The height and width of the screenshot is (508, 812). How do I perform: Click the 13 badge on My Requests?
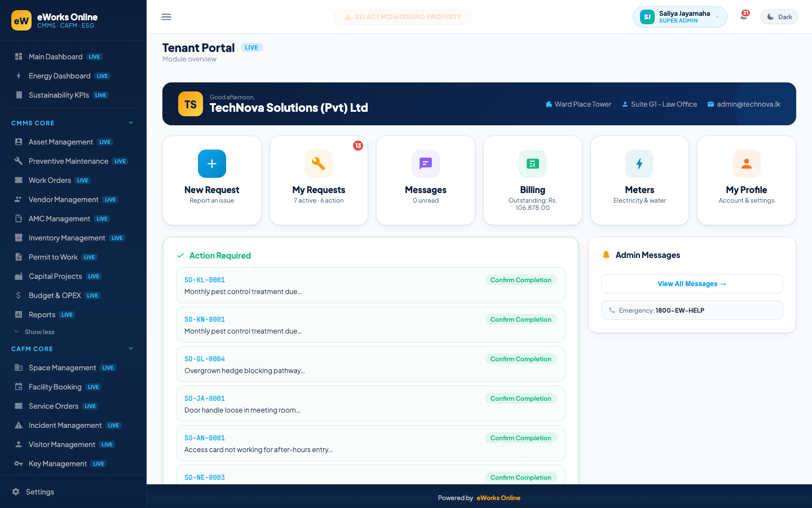pyautogui.click(x=358, y=146)
